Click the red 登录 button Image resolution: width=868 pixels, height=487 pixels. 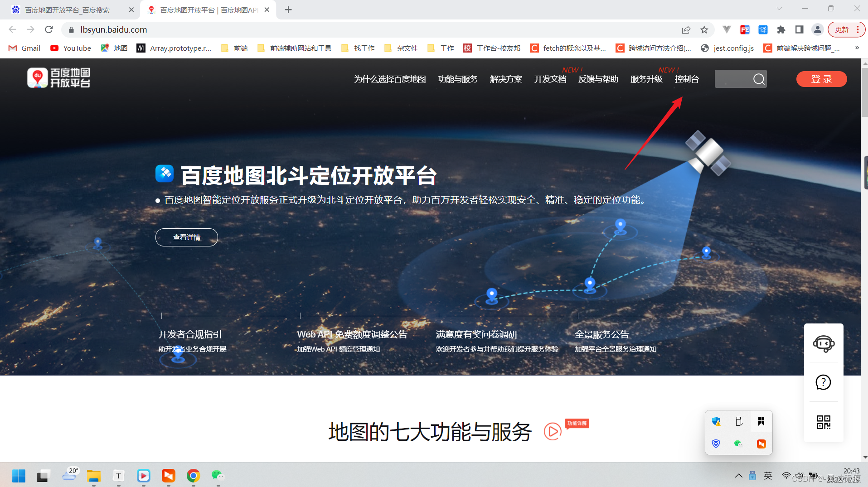point(821,79)
